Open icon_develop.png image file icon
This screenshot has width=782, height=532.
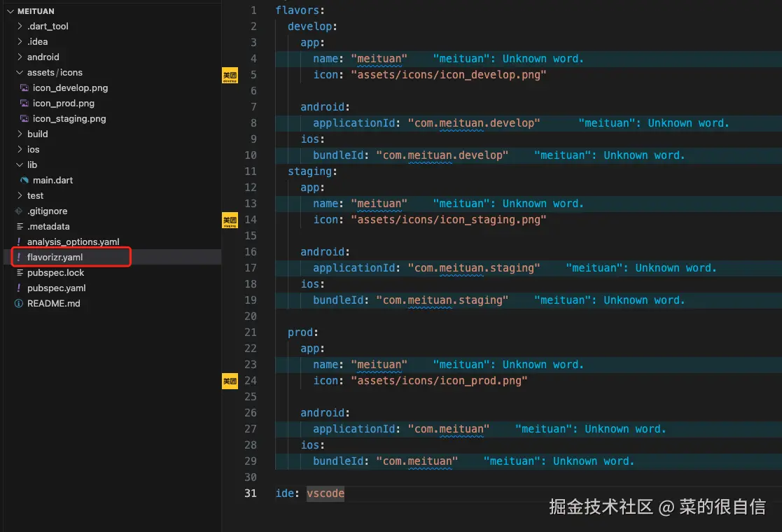pyautogui.click(x=24, y=87)
